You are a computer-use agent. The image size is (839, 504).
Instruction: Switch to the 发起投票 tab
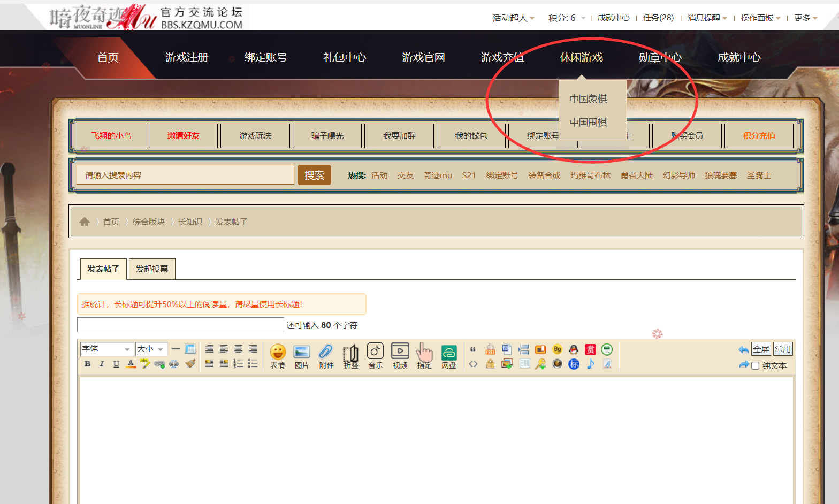(152, 269)
